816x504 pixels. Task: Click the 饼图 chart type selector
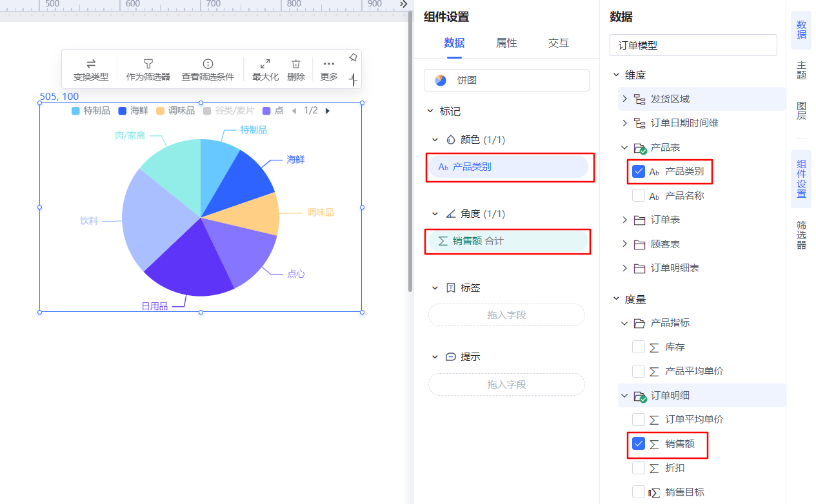tap(506, 81)
